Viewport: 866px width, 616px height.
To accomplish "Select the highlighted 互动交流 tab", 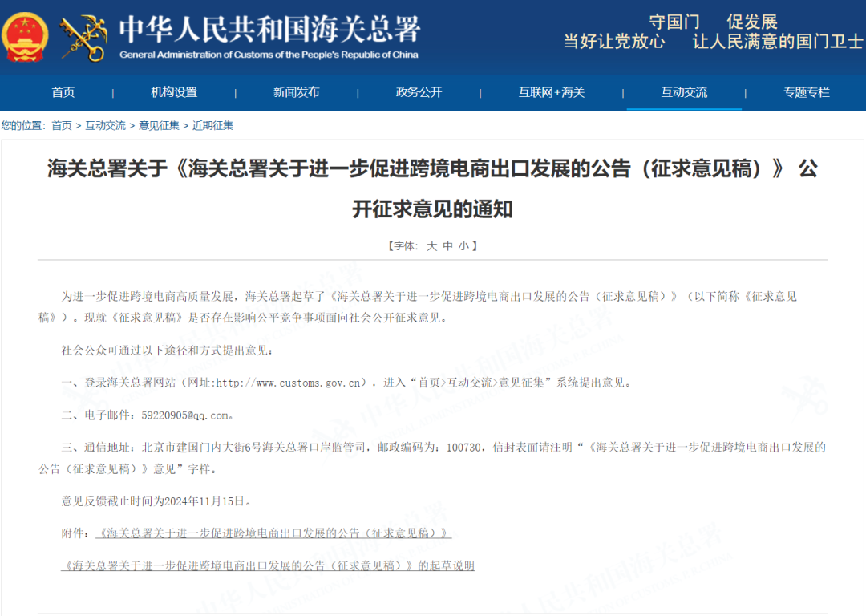I will [x=682, y=91].
